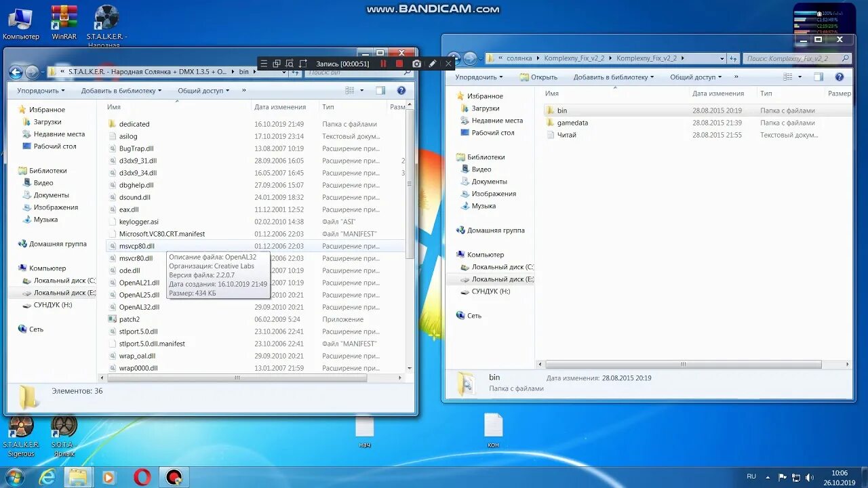The width and height of the screenshot is (868, 488).
Task: Open Help in the Komplexny_Fix_v2_2 window
Action: click(x=840, y=77)
